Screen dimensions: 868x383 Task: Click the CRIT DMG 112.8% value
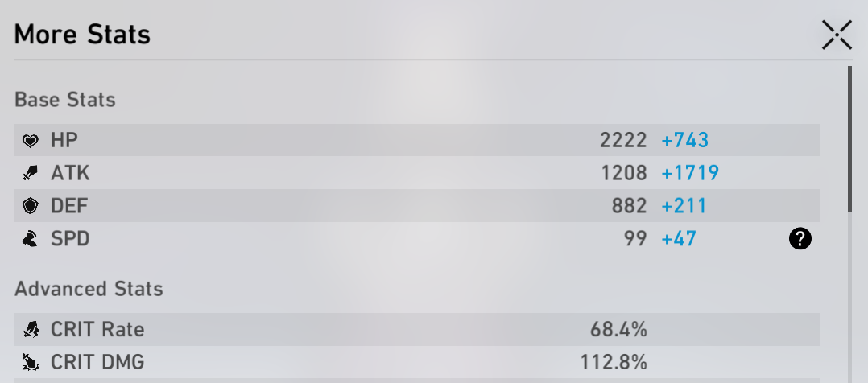point(614,362)
